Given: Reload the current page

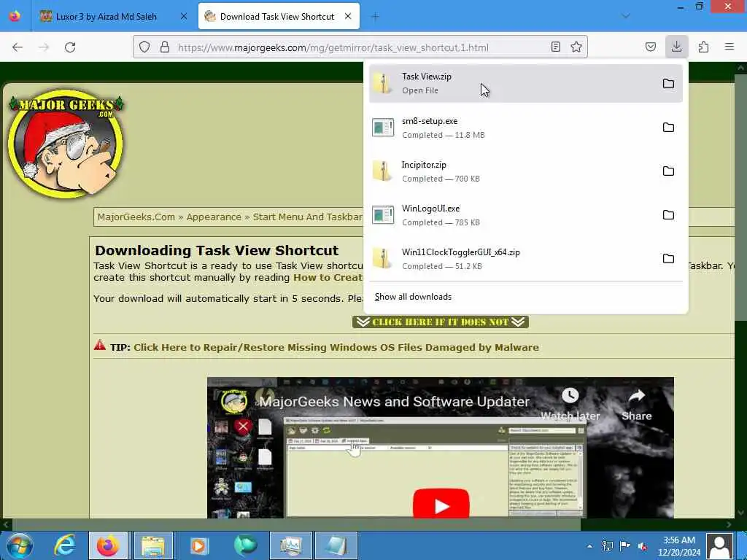Looking at the screenshot, I should pyautogui.click(x=70, y=47).
